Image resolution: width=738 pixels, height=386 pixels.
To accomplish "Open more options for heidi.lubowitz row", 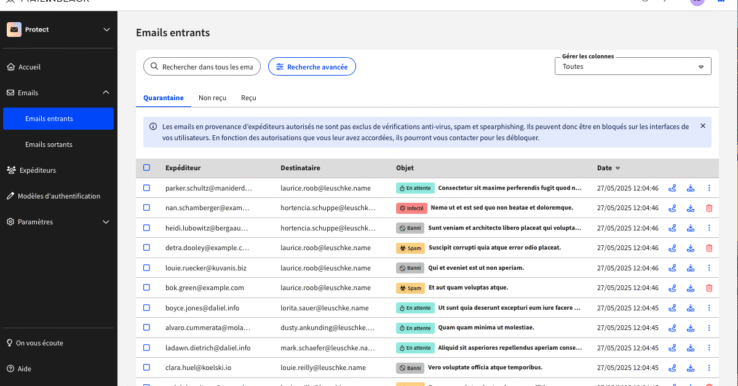I will click(x=709, y=228).
